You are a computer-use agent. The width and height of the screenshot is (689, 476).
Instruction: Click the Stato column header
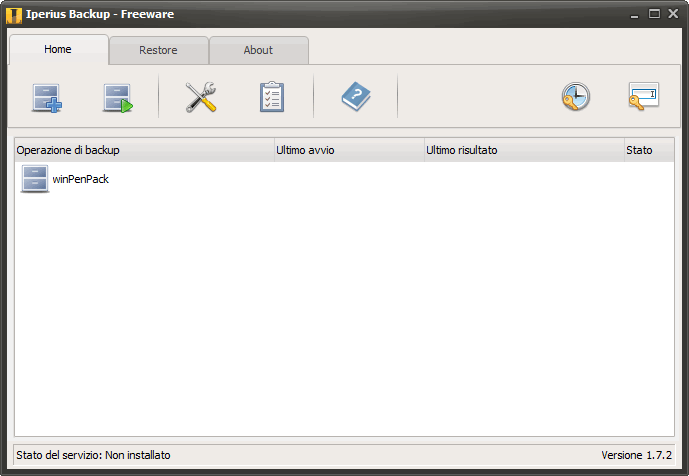click(x=649, y=150)
